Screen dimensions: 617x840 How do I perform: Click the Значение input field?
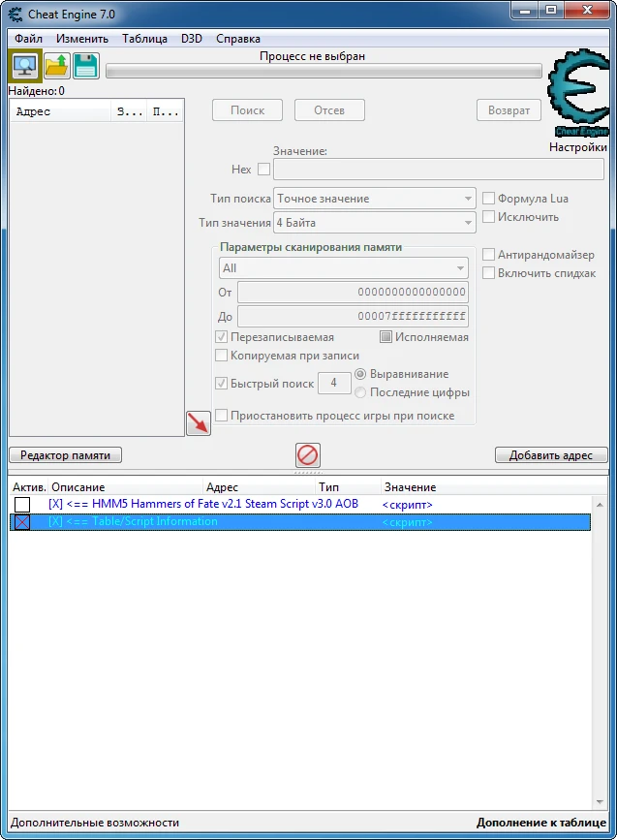[x=439, y=170]
